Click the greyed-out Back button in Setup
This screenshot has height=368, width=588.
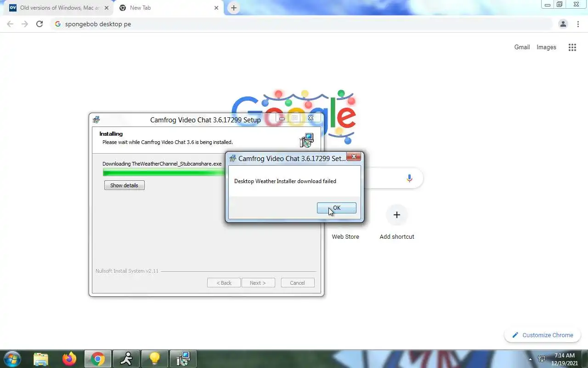pyautogui.click(x=224, y=283)
